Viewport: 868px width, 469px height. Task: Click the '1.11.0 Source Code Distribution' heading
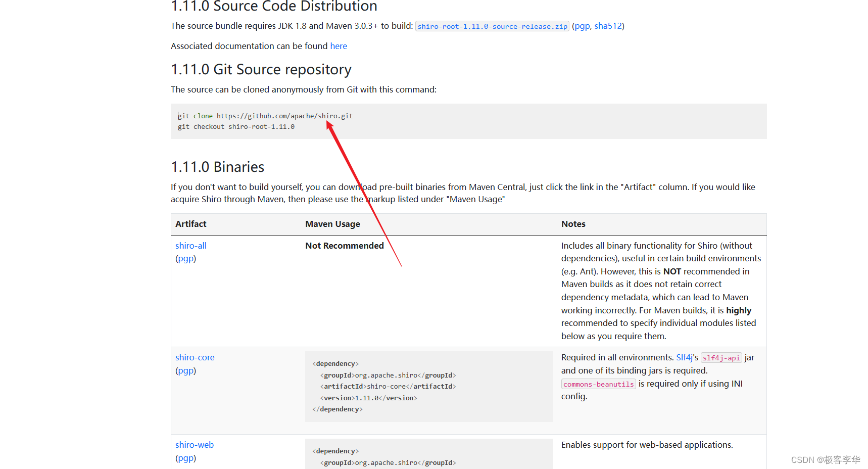click(274, 7)
